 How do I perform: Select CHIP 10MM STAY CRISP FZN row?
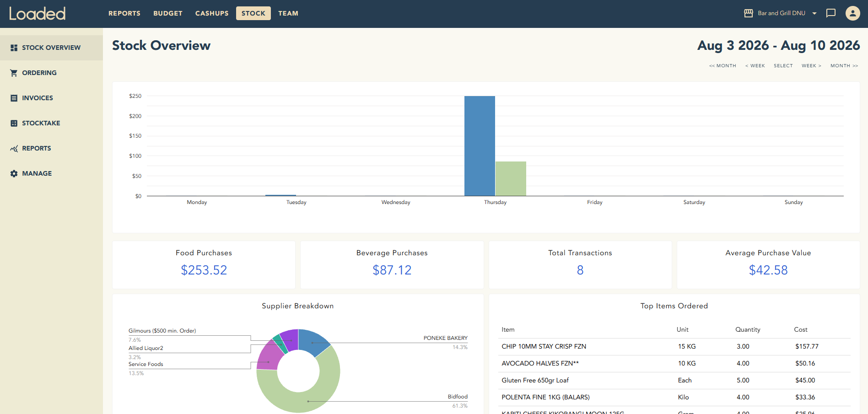click(674, 347)
